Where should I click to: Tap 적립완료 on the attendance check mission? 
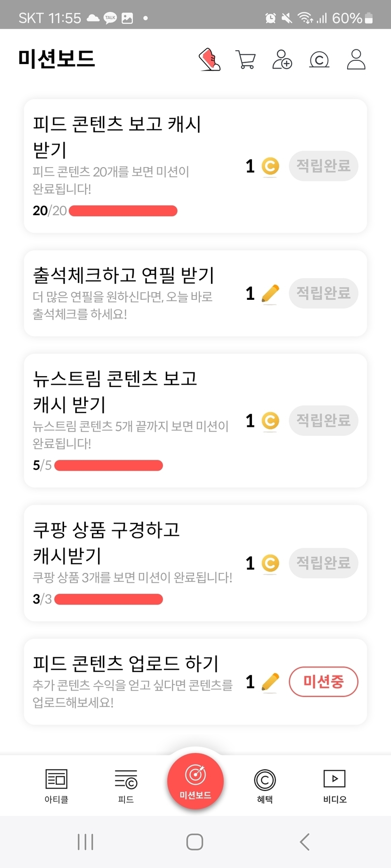323,293
